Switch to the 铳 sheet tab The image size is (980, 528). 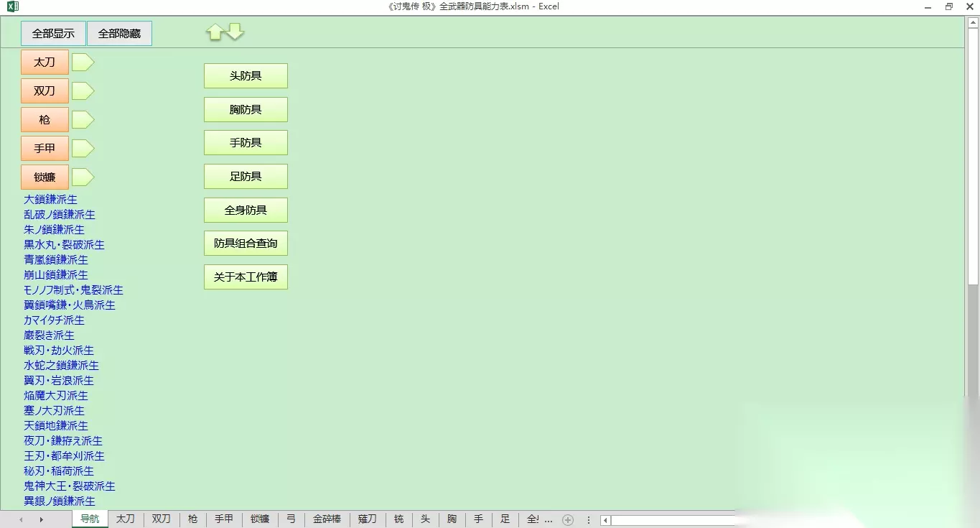tap(399, 519)
